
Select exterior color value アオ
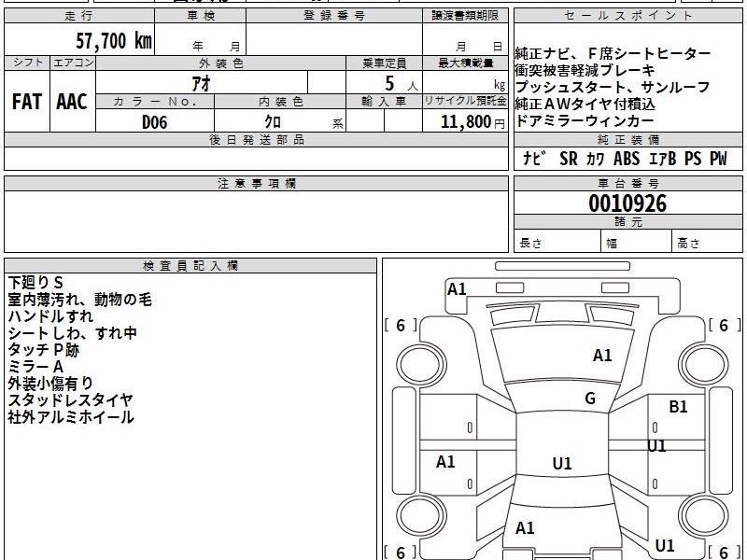[202, 84]
